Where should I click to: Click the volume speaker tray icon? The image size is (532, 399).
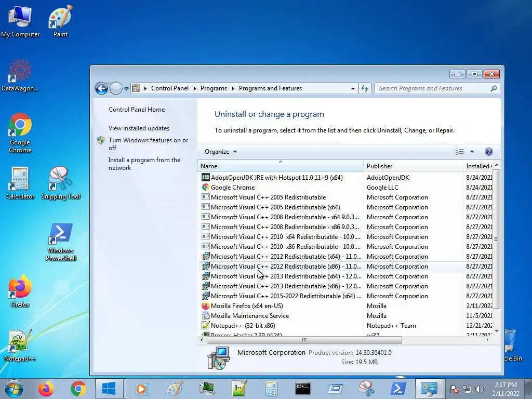(x=480, y=389)
